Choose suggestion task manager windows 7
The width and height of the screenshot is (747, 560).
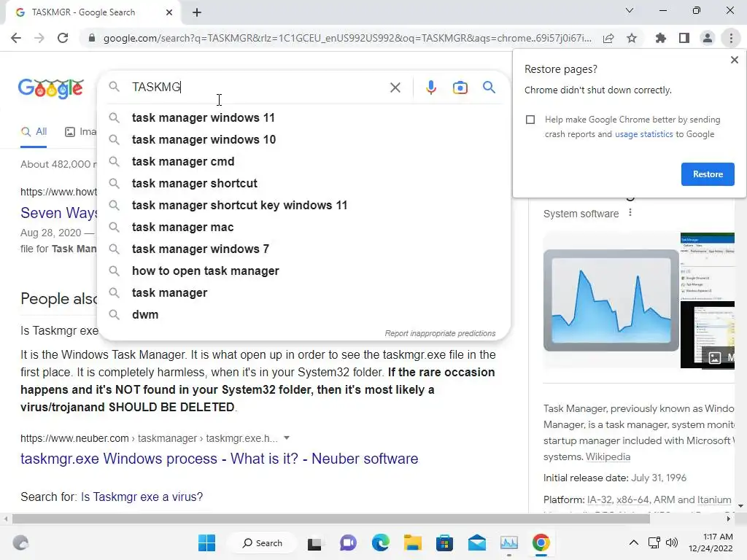click(303, 249)
